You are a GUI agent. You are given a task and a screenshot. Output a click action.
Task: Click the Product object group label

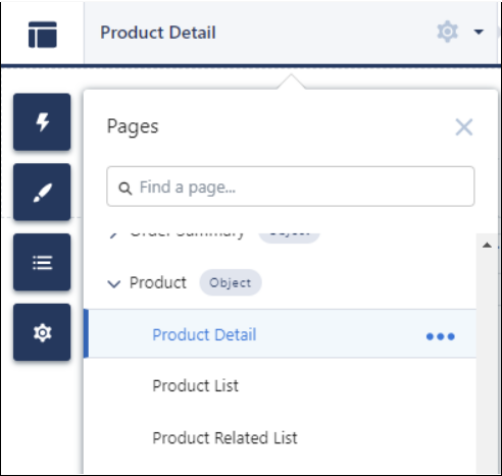point(158,283)
